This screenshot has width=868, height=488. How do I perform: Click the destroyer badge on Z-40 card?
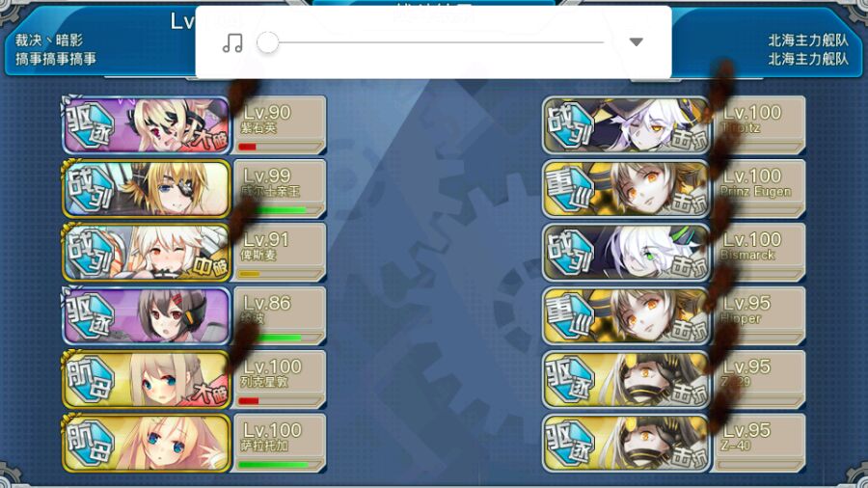(570, 444)
